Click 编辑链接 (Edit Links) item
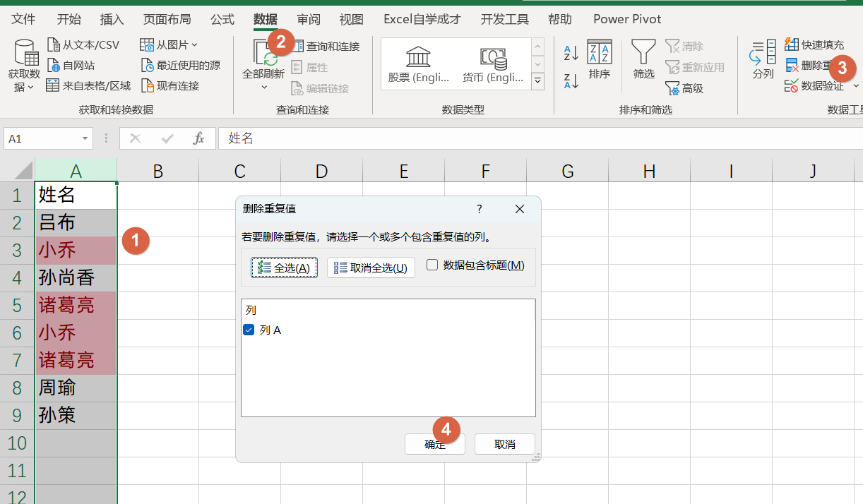The height and width of the screenshot is (504, 863). [x=320, y=89]
